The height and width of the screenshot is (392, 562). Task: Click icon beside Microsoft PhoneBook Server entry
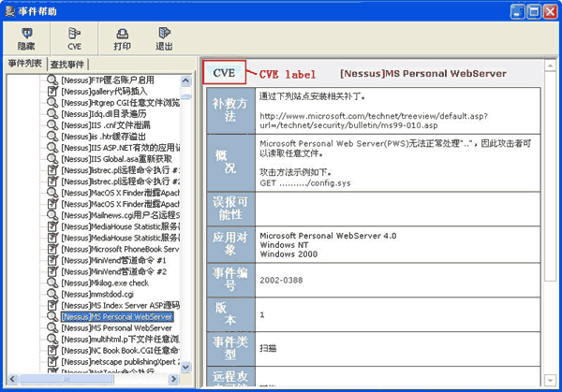pos(53,250)
